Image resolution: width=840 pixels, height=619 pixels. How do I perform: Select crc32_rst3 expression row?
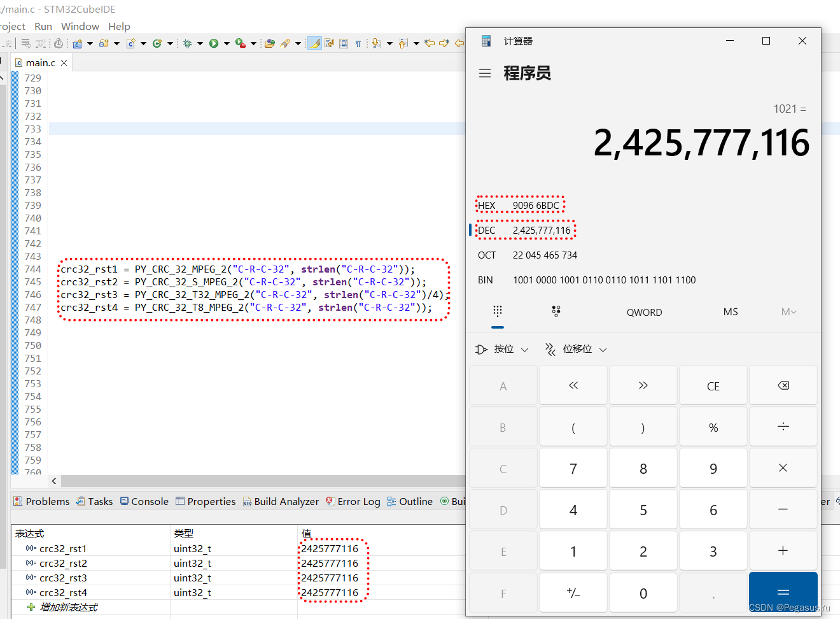[x=239, y=578]
